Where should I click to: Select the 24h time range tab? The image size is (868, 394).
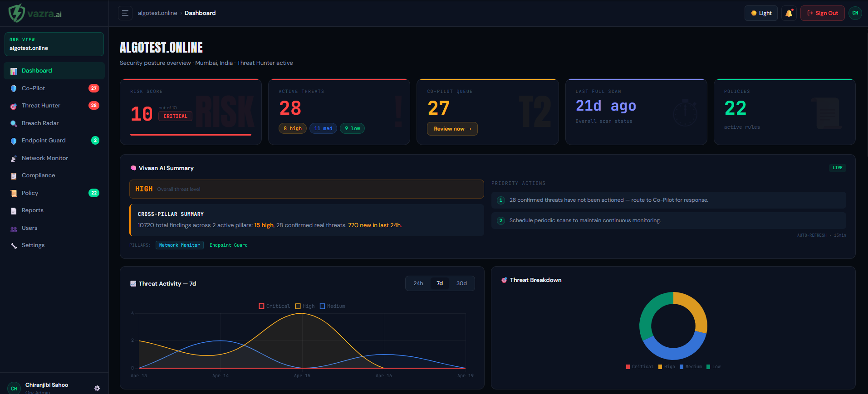(x=418, y=283)
